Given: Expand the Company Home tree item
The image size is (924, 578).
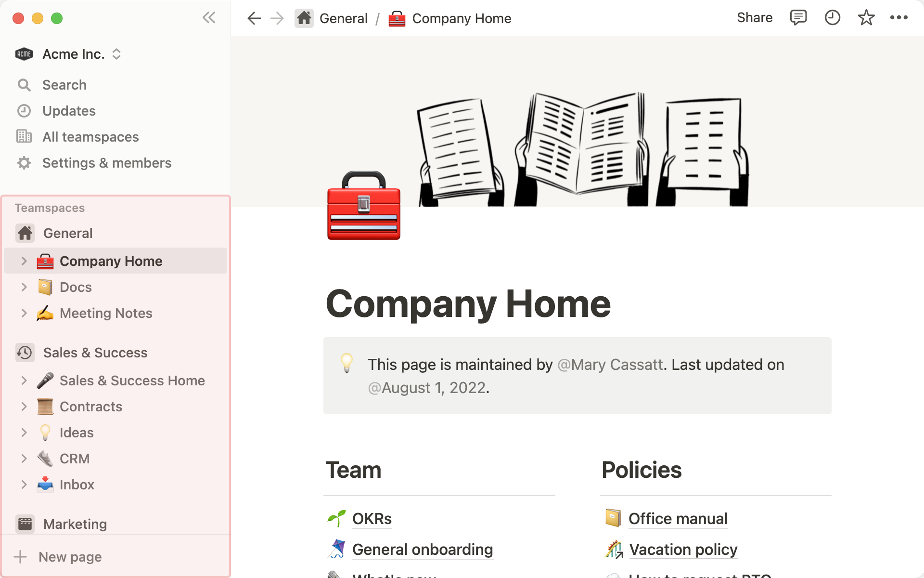Looking at the screenshot, I should point(24,261).
